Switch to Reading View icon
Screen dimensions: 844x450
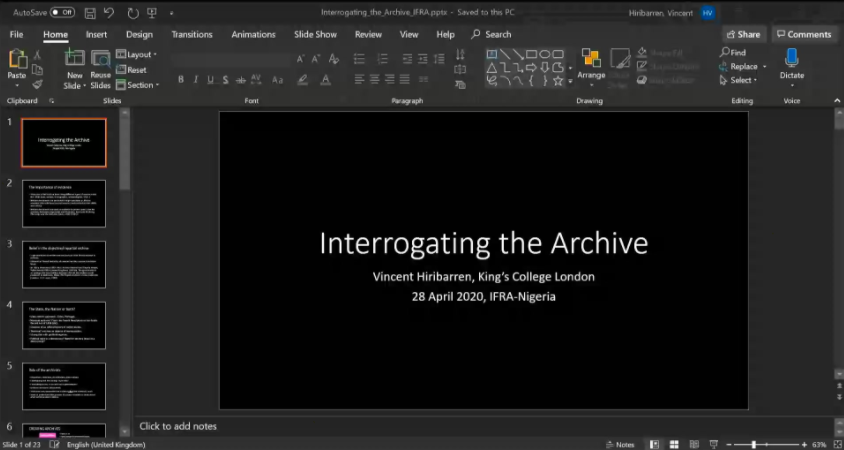pos(694,445)
